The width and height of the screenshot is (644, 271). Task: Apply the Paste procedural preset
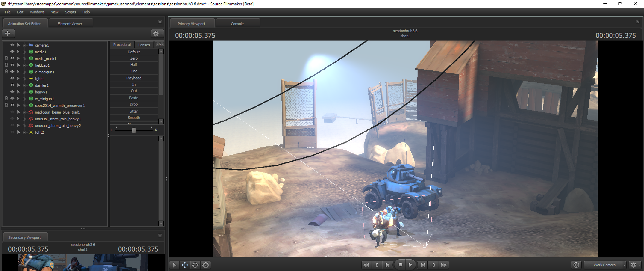click(x=134, y=98)
